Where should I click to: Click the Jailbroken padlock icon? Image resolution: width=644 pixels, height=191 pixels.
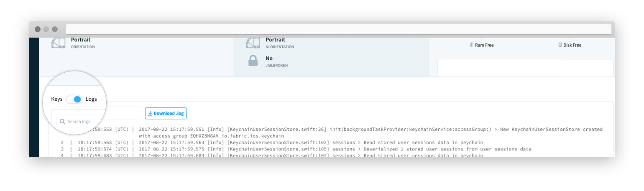(253, 61)
